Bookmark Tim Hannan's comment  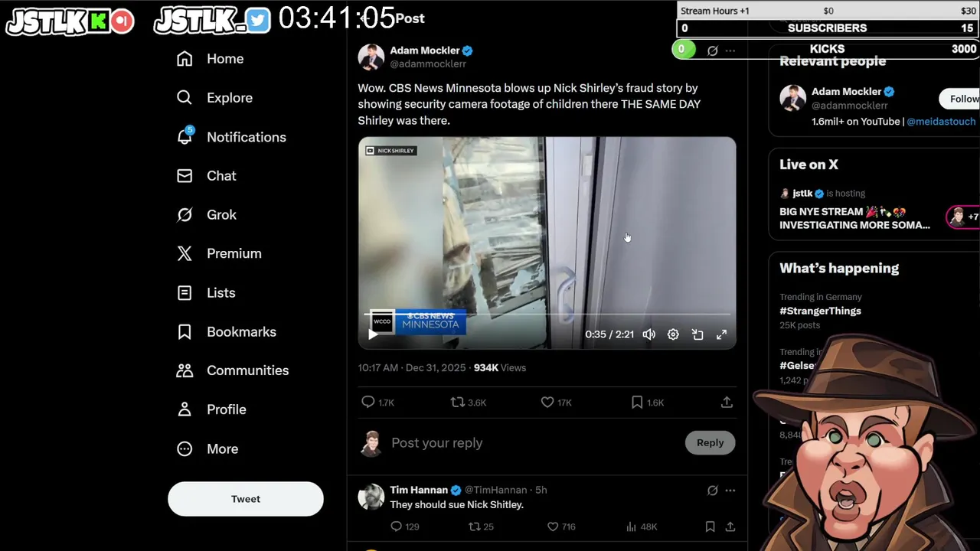point(710,527)
